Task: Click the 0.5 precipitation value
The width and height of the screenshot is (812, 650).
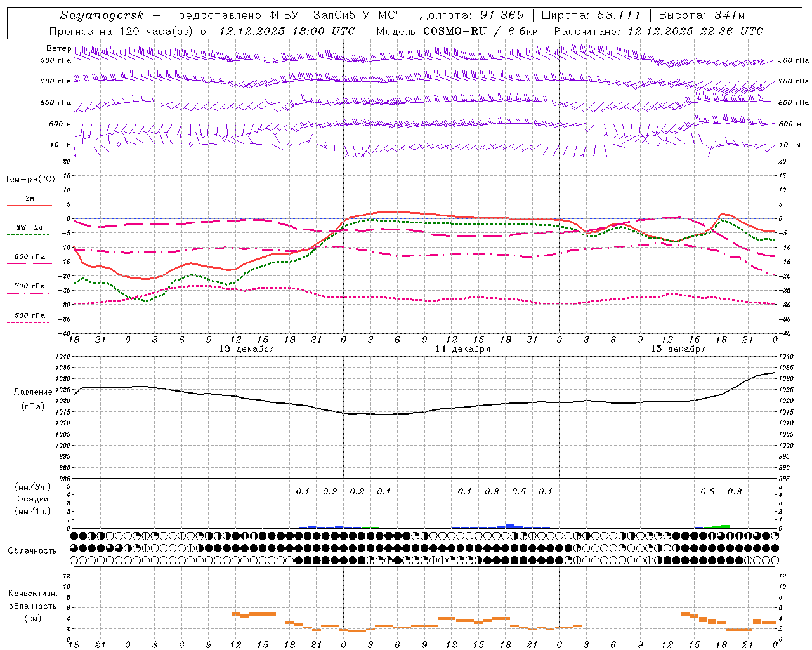Action: point(519,491)
